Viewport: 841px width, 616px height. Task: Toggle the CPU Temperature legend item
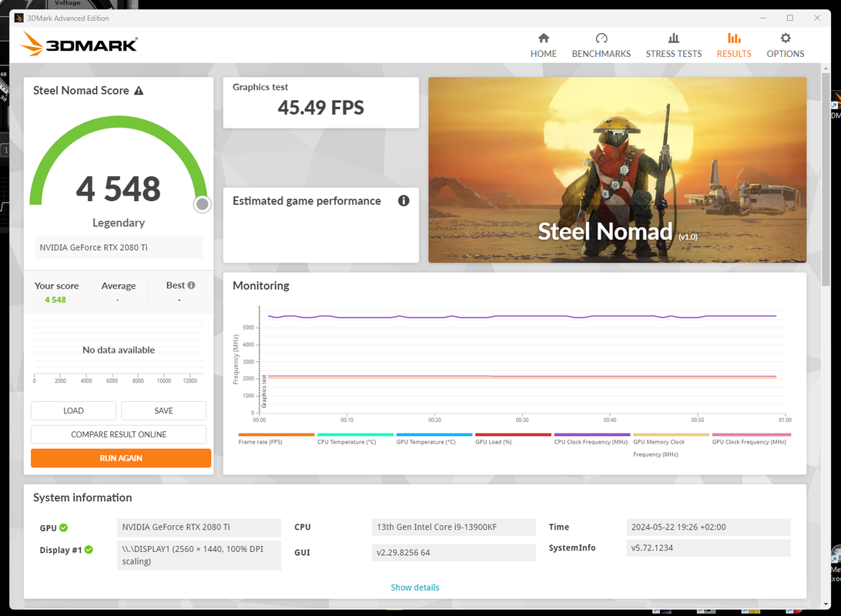pos(355,439)
